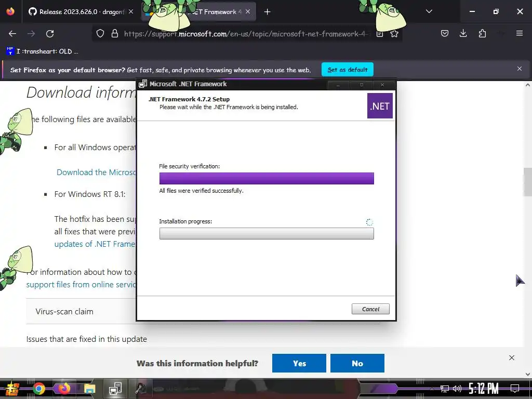Click the address bar URL field

[246, 34]
